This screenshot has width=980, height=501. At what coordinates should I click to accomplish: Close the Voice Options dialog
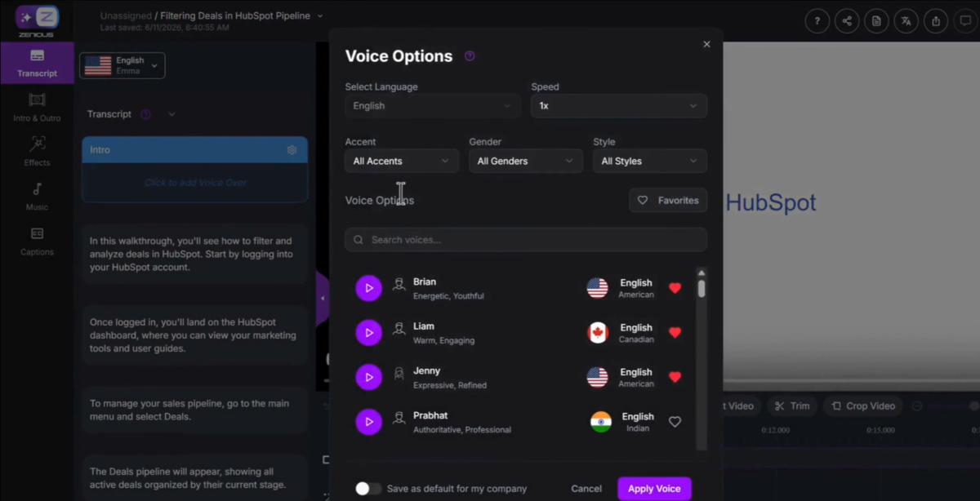707,44
